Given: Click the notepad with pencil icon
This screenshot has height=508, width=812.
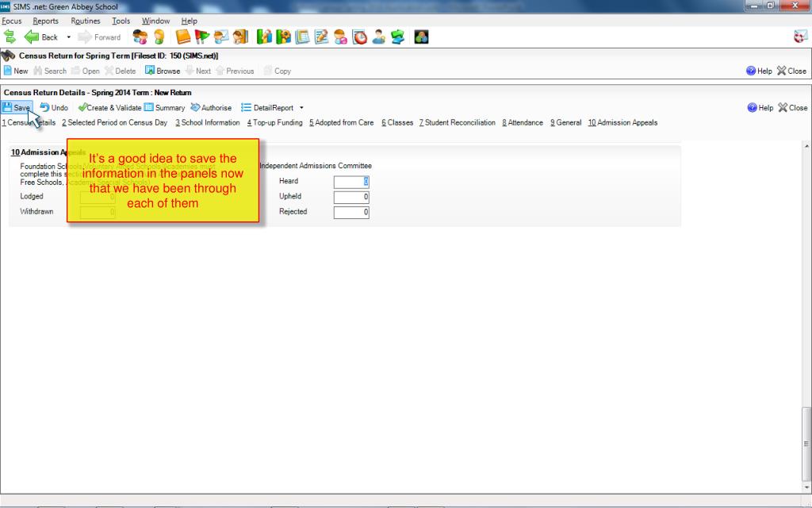Looking at the screenshot, I should click(322, 37).
